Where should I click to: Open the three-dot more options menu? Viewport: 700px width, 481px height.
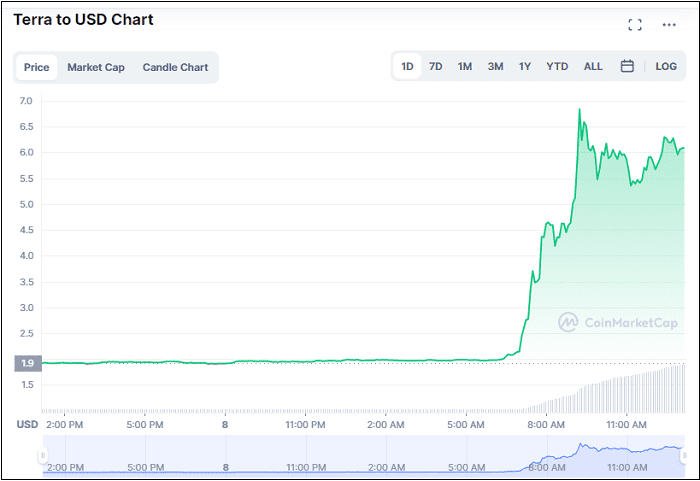click(669, 25)
